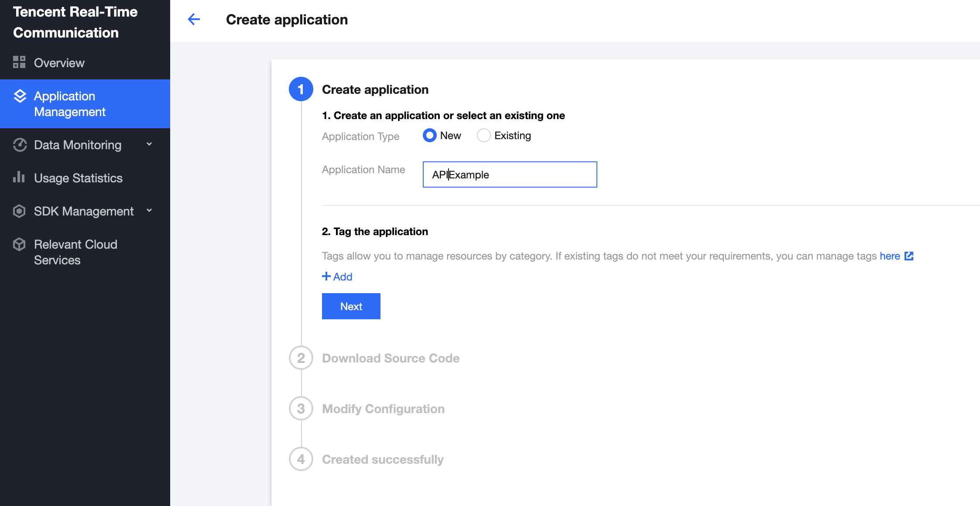Viewport: 980px width, 506px height.
Task: Click the Relevant Cloud Services cube icon
Action: click(x=19, y=244)
